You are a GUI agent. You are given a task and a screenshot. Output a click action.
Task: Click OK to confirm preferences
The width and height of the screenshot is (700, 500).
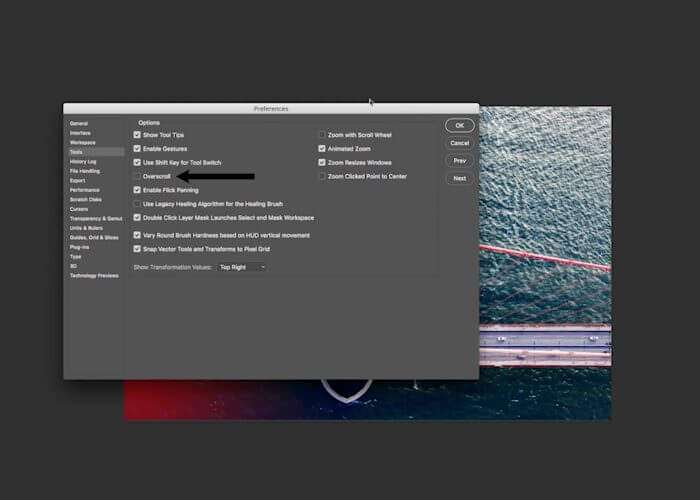(460, 126)
